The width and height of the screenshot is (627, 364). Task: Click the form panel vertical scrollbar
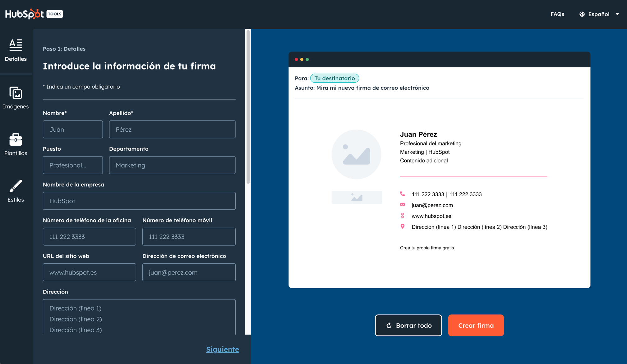248,107
